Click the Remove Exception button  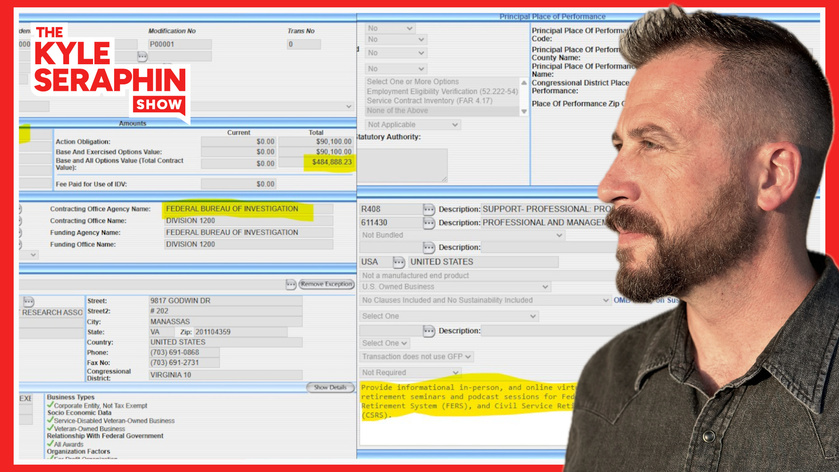pos(326,284)
